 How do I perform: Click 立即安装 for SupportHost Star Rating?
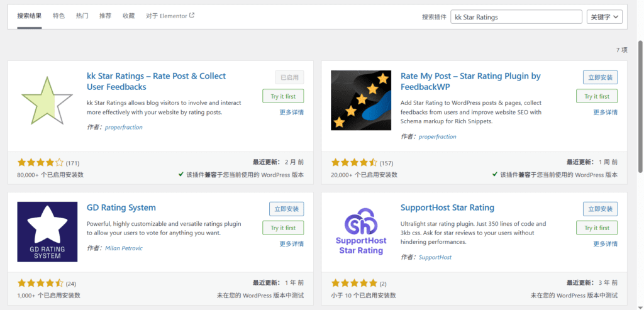(600, 209)
